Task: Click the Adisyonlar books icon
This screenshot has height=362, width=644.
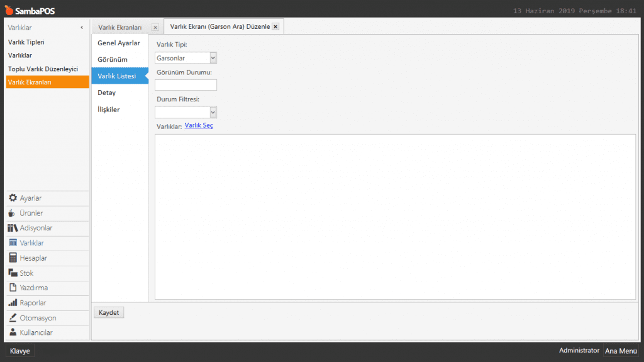Action: pyautogui.click(x=13, y=228)
